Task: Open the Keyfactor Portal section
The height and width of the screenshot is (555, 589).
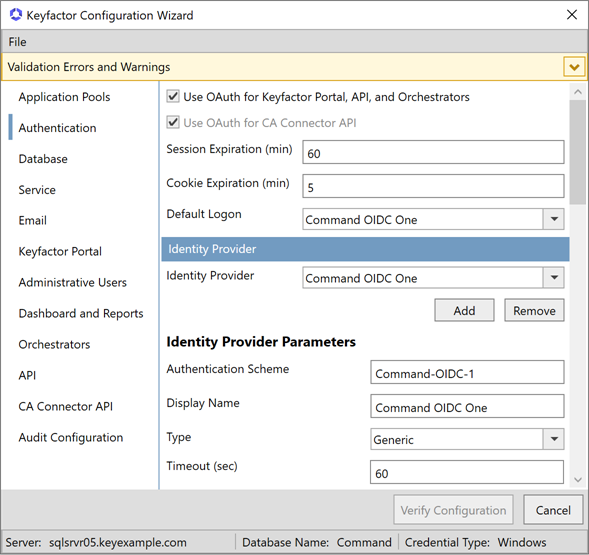Action: pyautogui.click(x=60, y=251)
